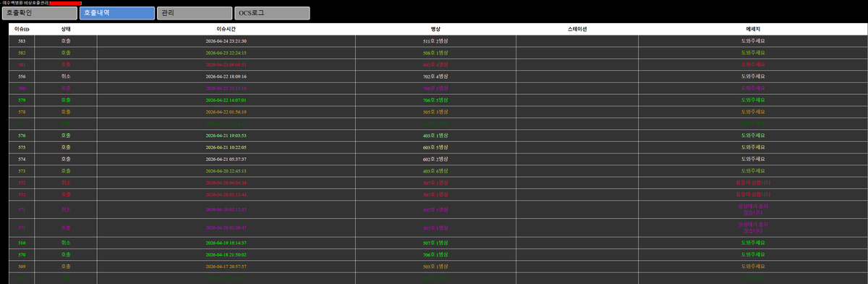Viewport: 868px width, 284px height.
Task: Switch to the 호출내역 tab
Action: pos(116,13)
